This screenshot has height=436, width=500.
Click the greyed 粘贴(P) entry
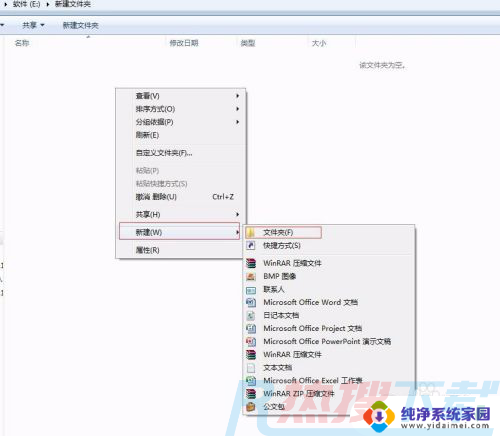(147, 171)
